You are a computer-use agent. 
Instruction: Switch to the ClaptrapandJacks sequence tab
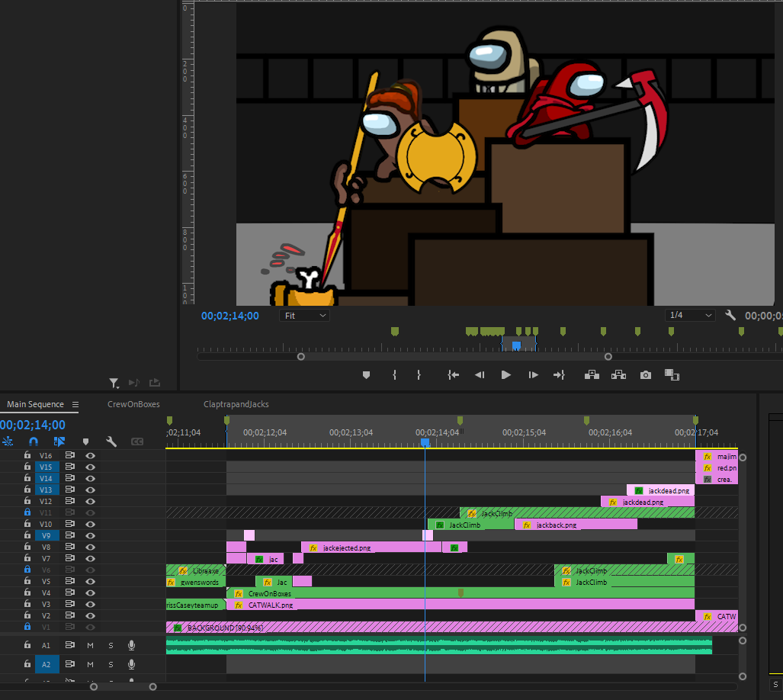click(236, 404)
